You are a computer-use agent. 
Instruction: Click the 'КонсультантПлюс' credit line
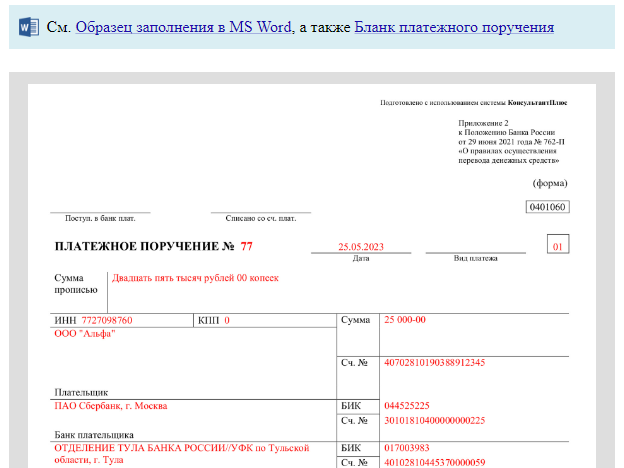pyautogui.click(x=474, y=103)
